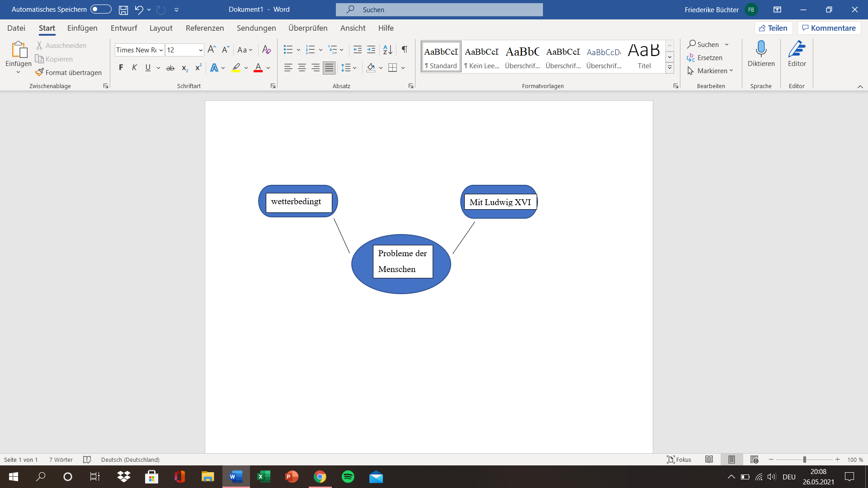Toggle strikethrough formatting
The image size is (868, 488).
(170, 68)
